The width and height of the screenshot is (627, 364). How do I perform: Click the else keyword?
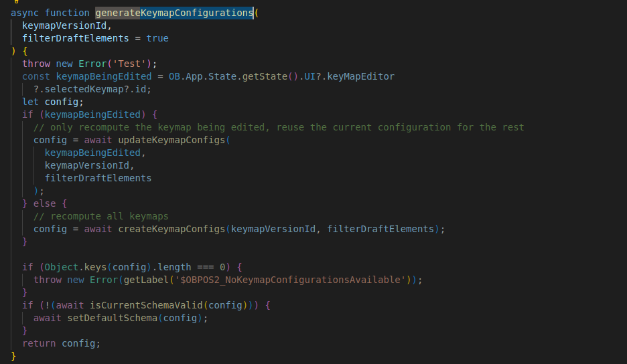coord(44,204)
